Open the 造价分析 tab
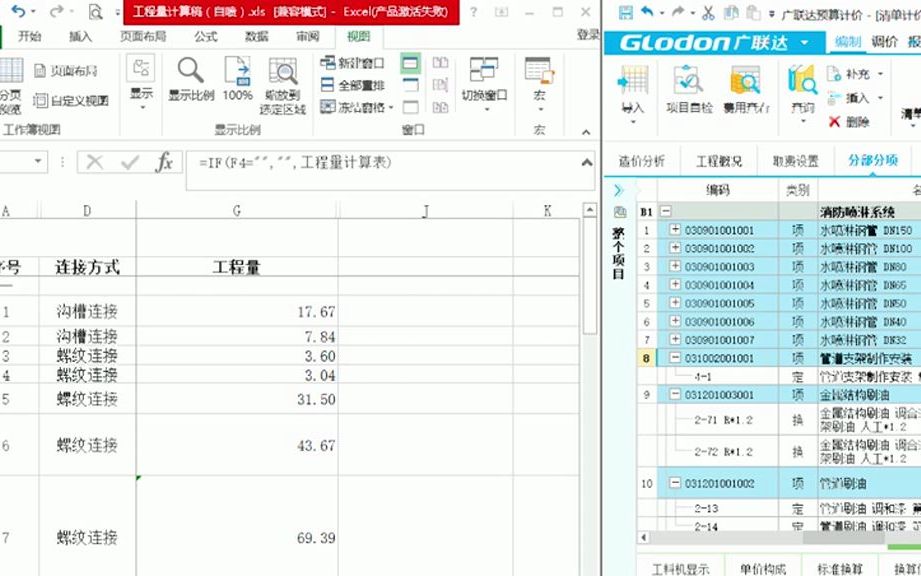Viewport: 921px width, 576px height. [x=641, y=160]
